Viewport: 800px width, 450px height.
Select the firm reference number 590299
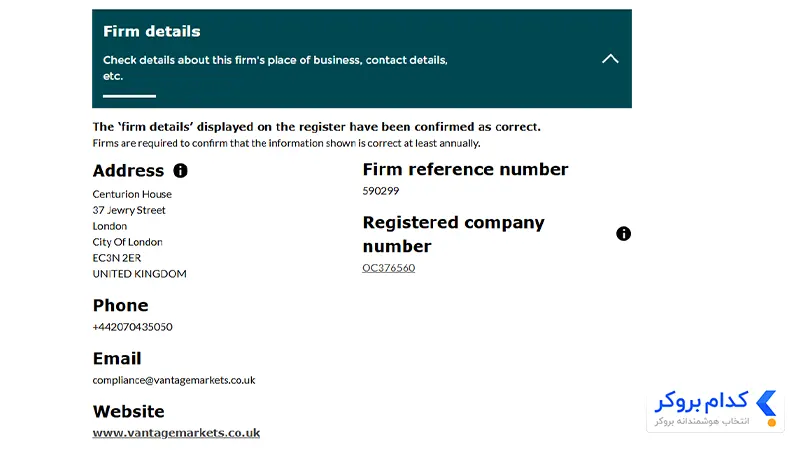pyautogui.click(x=381, y=191)
